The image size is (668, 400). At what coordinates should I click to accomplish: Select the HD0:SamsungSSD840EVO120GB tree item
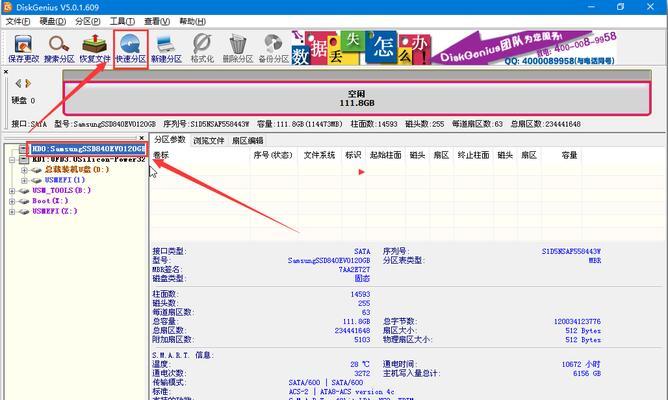[88, 149]
